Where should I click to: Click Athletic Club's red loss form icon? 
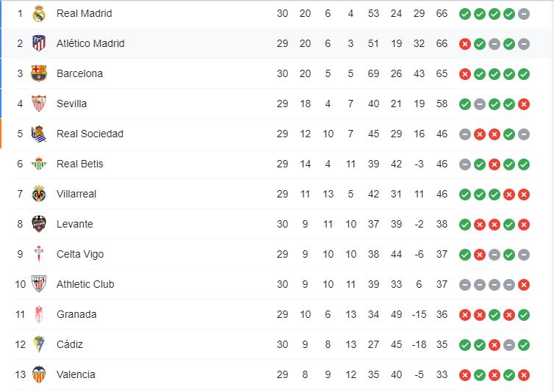[524, 284]
